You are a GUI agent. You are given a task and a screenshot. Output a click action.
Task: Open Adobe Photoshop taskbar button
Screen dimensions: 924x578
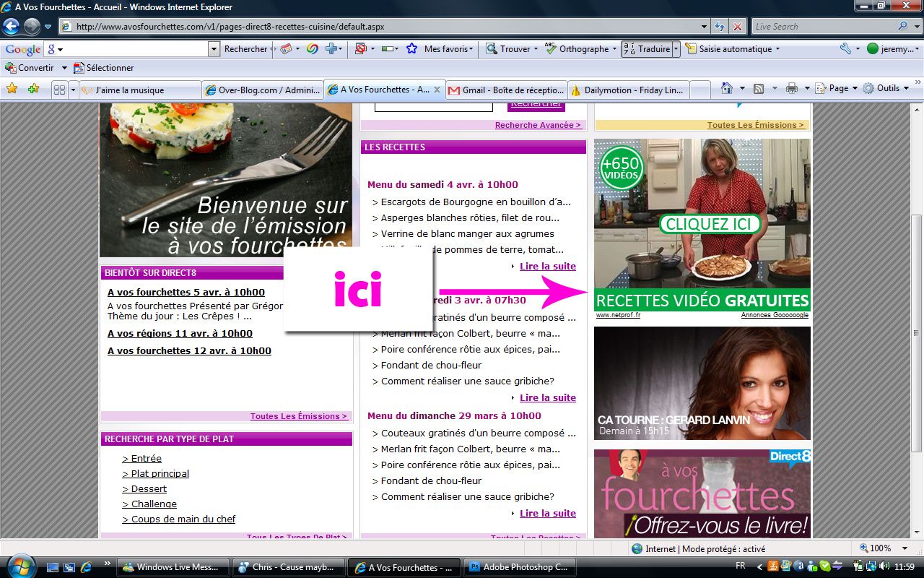(520, 567)
